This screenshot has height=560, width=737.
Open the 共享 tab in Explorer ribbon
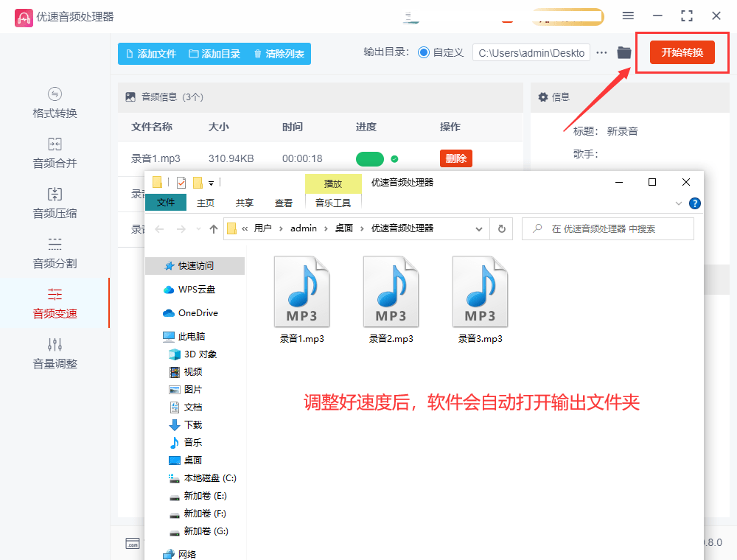pos(245,203)
